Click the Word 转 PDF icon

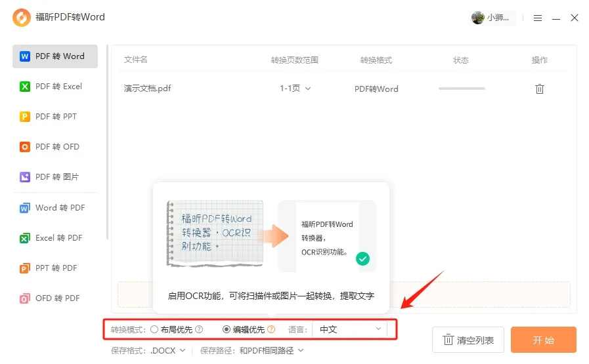(25, 208)
